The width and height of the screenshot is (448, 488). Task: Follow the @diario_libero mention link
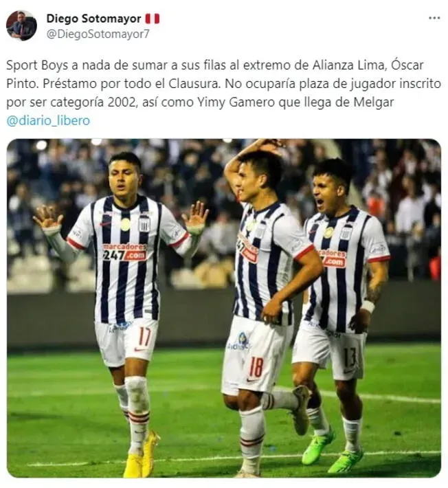pyautogui.click(x=48, y=121)
